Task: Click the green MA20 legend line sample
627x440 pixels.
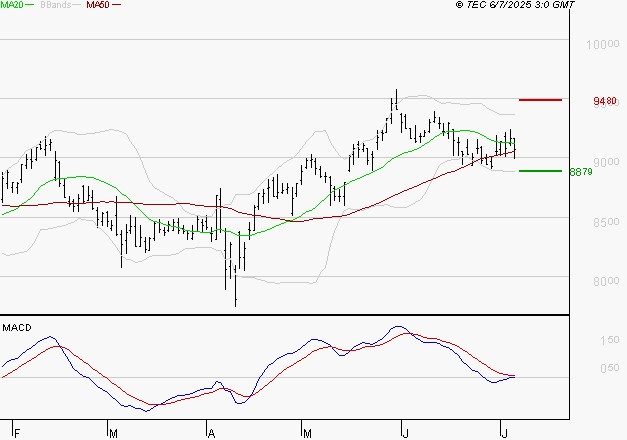Action: (30, 5)
